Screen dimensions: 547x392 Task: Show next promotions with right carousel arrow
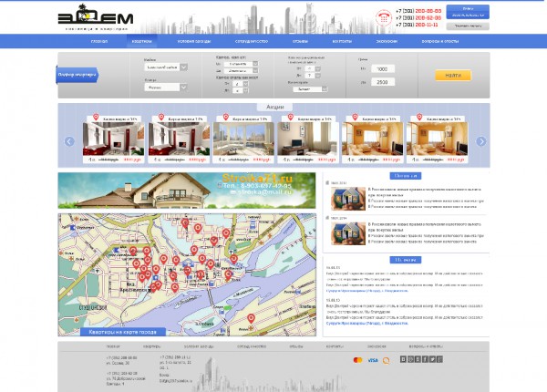tap(481, 141)
